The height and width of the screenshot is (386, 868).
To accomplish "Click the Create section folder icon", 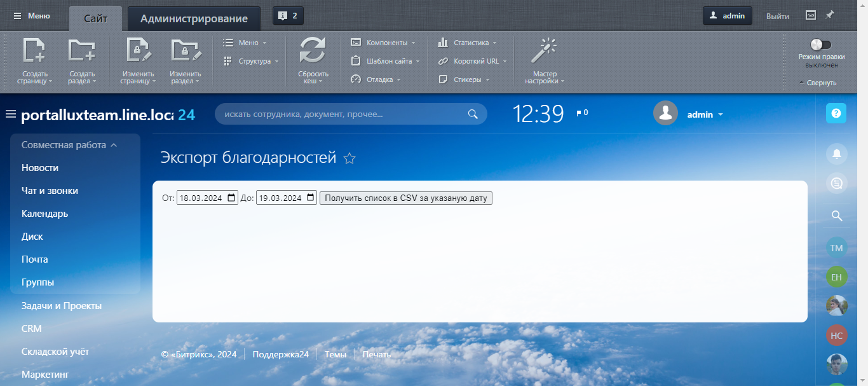I will (x=81, y=51).
